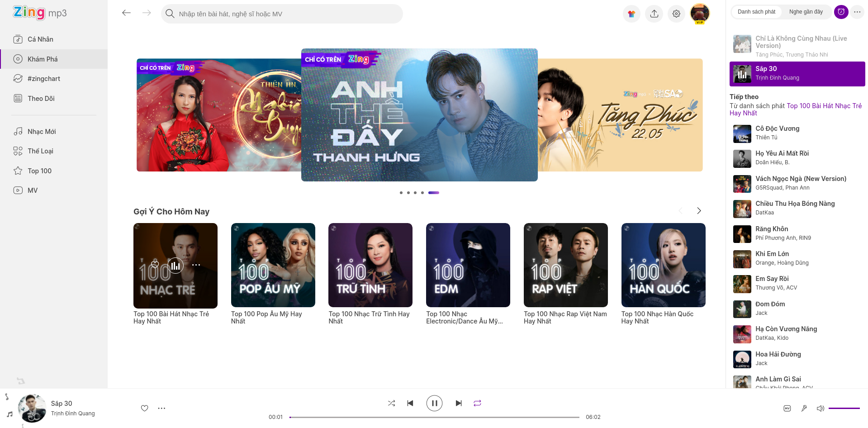This screenshot has width=868, height=428.
Task: Switch to the Nghe gần đây tab
Action: pyautogui.click(x=806, y=12)
